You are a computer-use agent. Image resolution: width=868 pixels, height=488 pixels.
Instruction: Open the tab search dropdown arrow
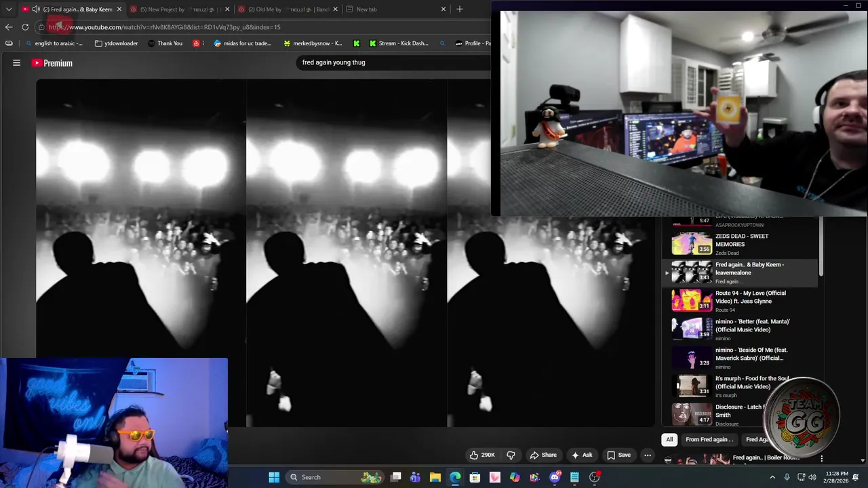(x=8, y=9)
